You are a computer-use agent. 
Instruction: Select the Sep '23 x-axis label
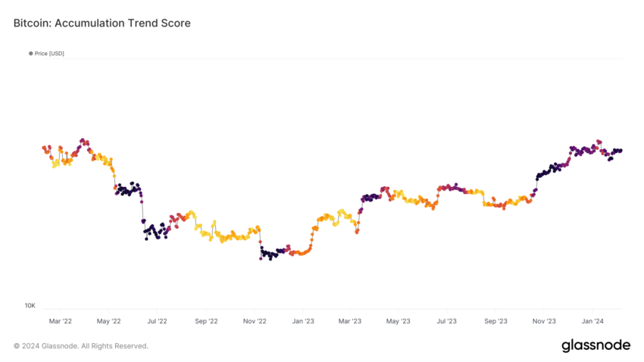point(496,321)
